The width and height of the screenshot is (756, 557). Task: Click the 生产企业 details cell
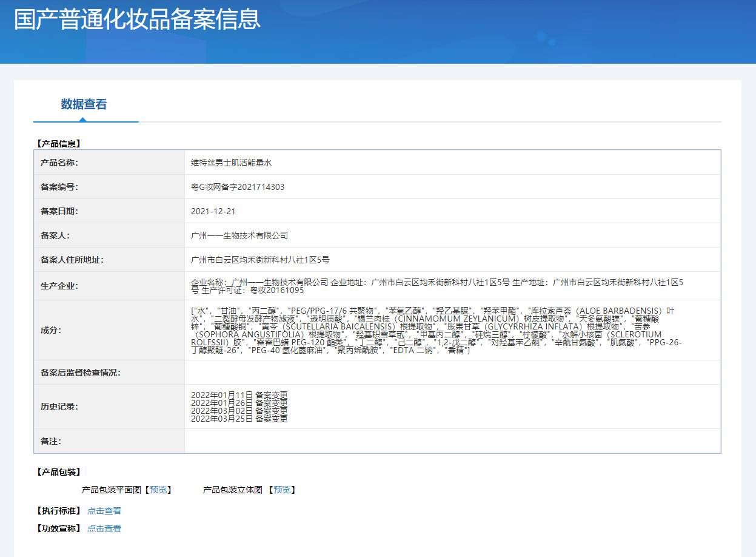point(437,286)
